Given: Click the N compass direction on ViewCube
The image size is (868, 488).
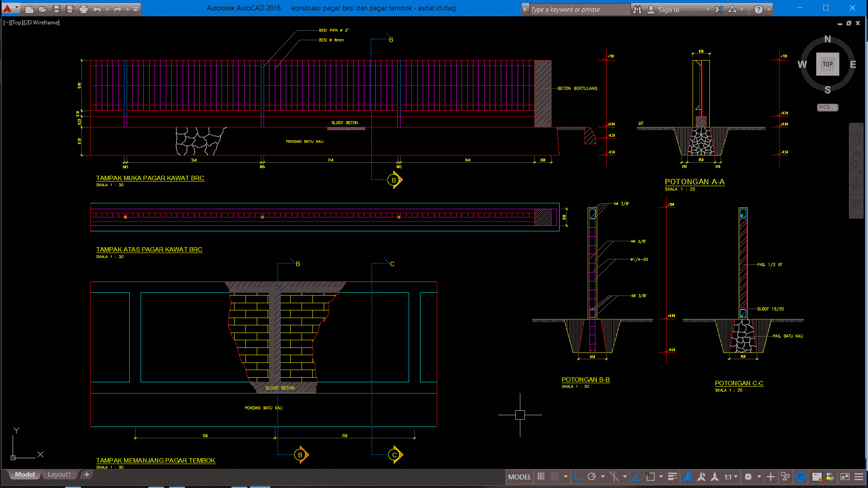Looking at the screenshot, I should 828,39.
